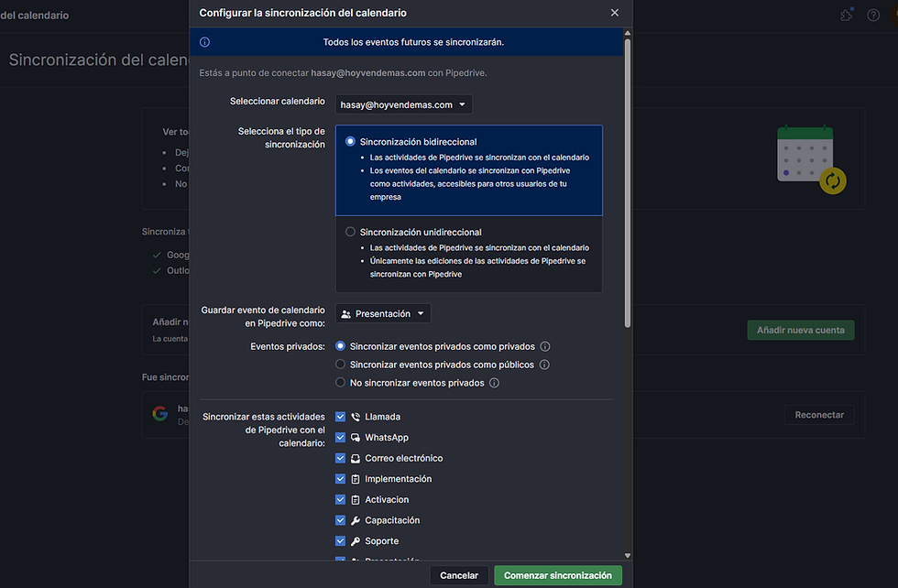Click the dialog scrollbar thumb

click(628, 183)
